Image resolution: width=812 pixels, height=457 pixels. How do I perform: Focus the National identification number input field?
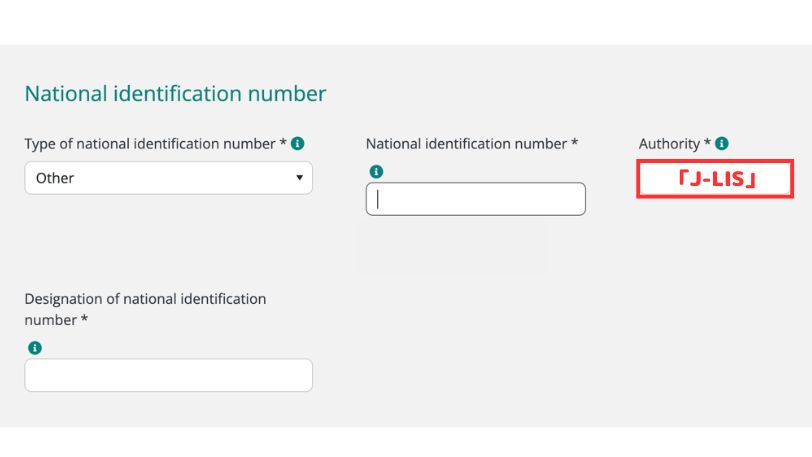click(476, 199)
